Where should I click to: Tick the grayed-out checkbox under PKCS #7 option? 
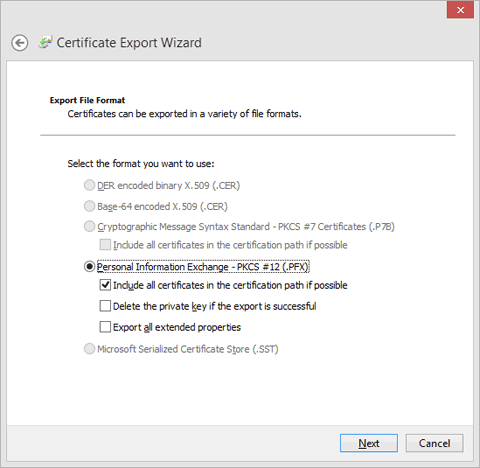[x=105, y=245]
